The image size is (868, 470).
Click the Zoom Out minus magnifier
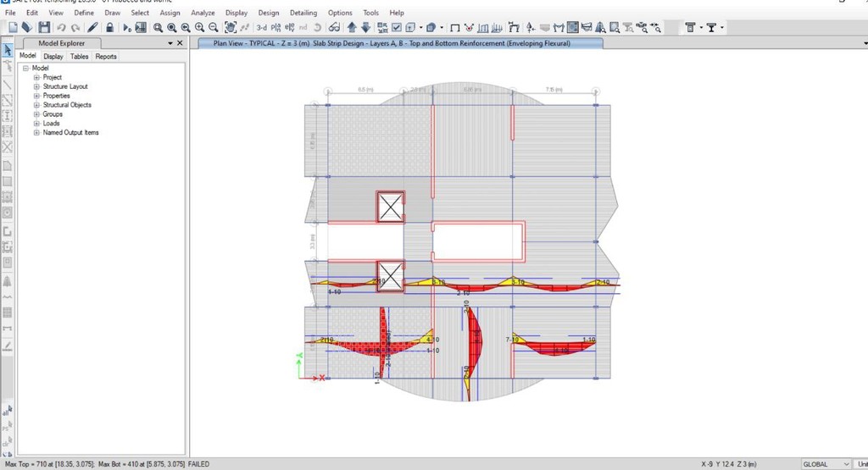click(x=213, y=28)
